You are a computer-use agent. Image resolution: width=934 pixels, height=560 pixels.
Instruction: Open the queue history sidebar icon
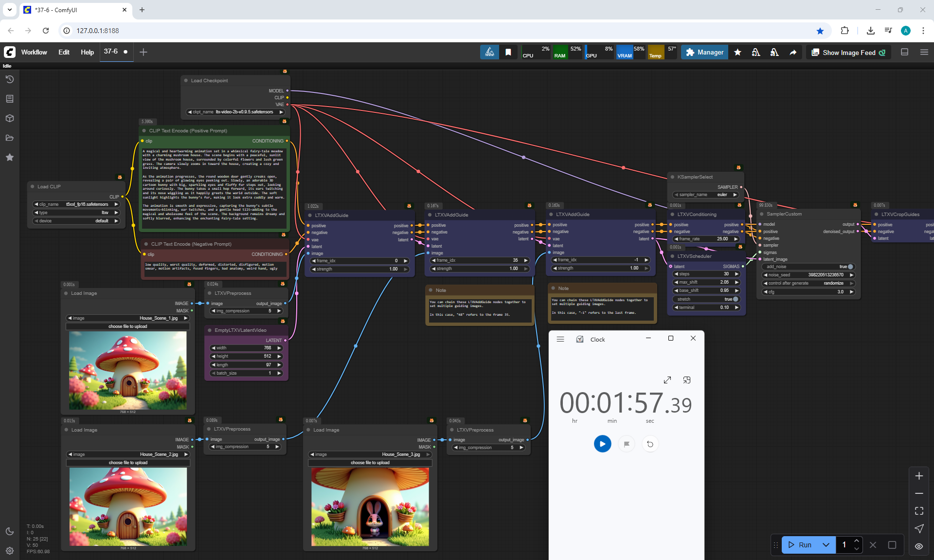click(x=9, y=79)
